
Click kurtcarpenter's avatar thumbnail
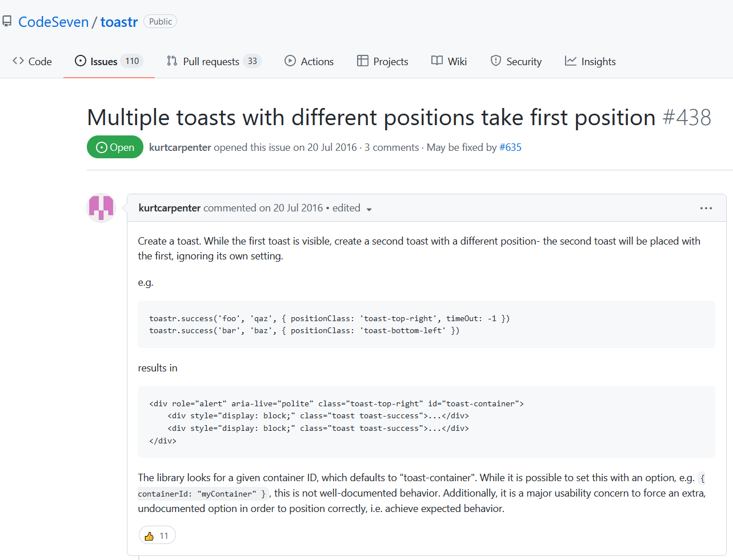pyautogui.click(x=101, y=208)
